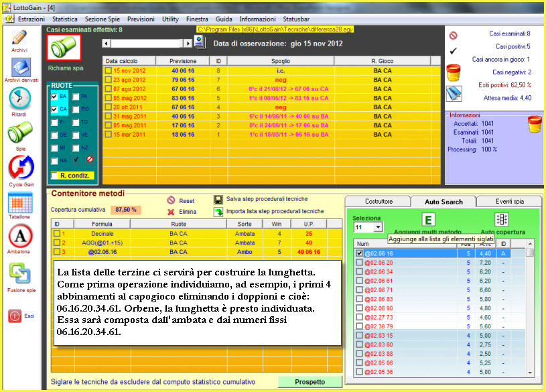The image size is (546, 392).
Task: Select the Auto Search tab
Action: (x=443, y=202)
